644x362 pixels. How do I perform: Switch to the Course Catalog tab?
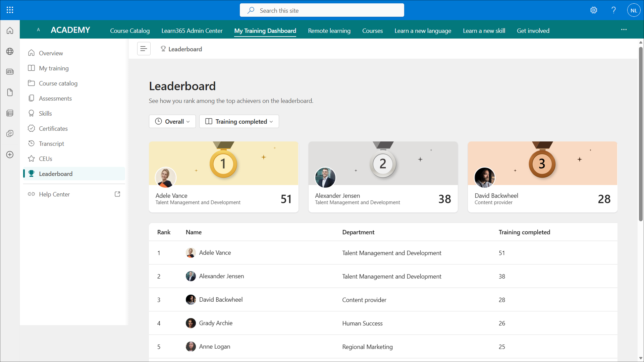click(x=130, y=31)
